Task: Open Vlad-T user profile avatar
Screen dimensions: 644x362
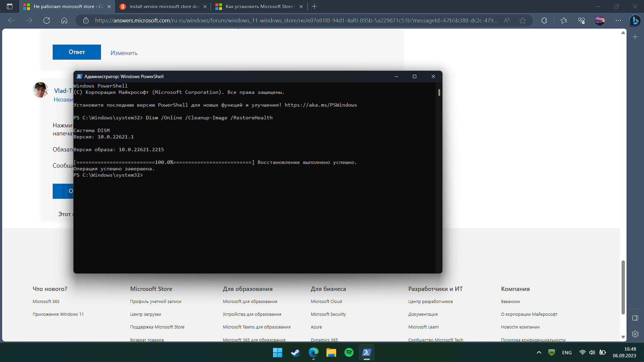Action: pyautogui.click(x=41, y=90)
